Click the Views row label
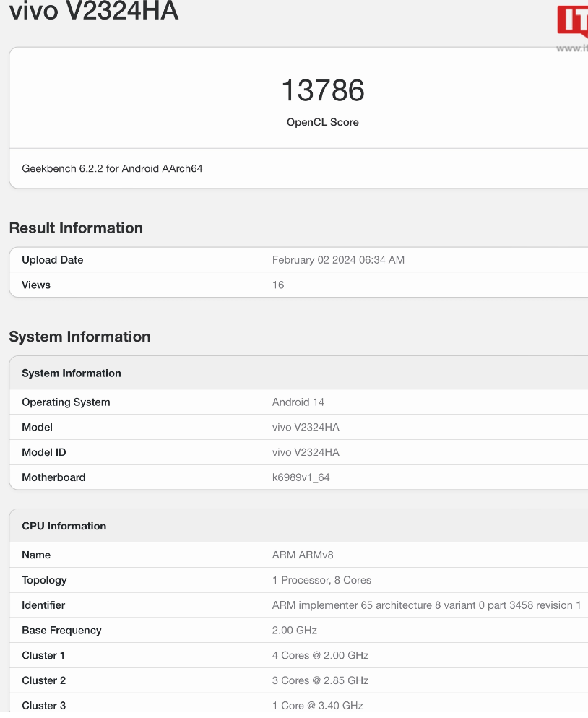Viewport: 588px width, 718px height. 36,285
